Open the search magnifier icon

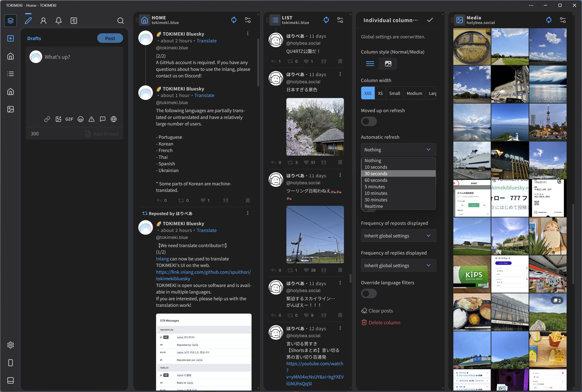point(120,21)
